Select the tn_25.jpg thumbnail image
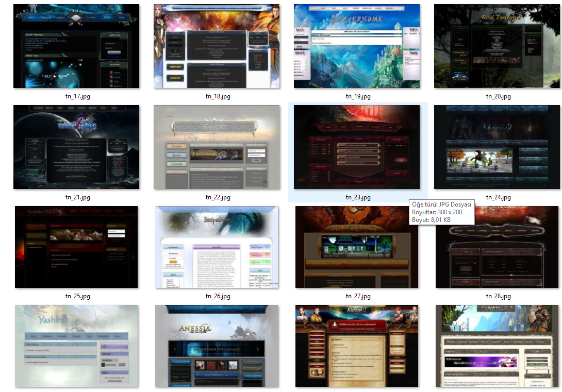 click(x=76, y=247)
